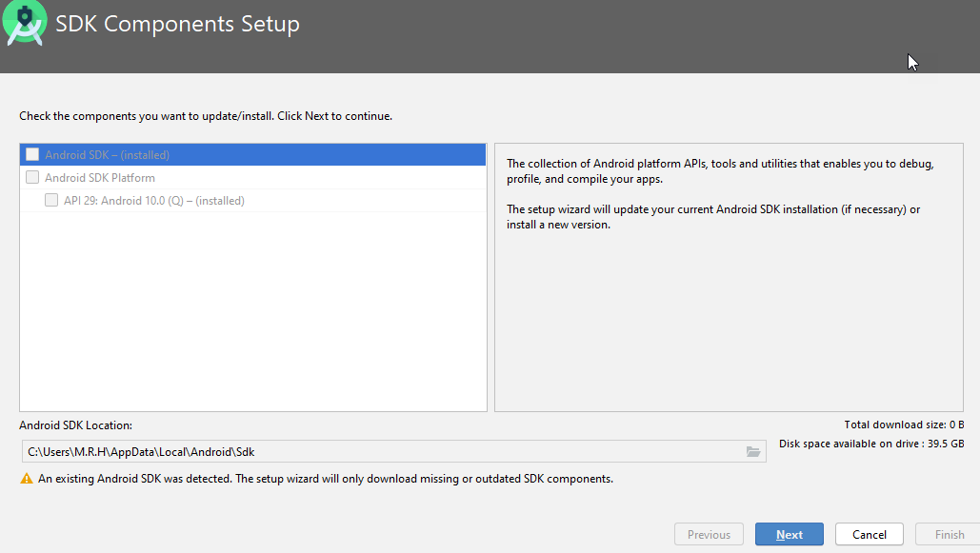Click the 'Android SDK Location:' label
This screenshot has width=980, height=553.
(x=75, y=425)
